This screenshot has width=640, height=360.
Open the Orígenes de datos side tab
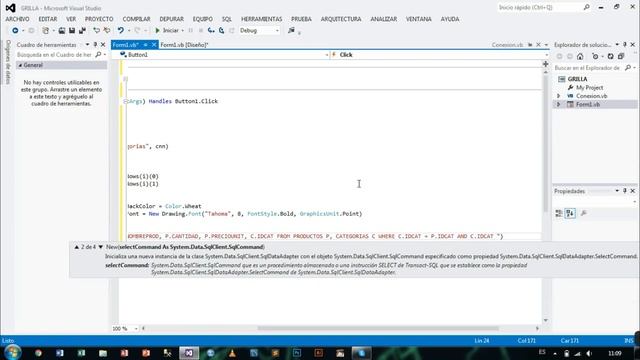click(7, 62)
